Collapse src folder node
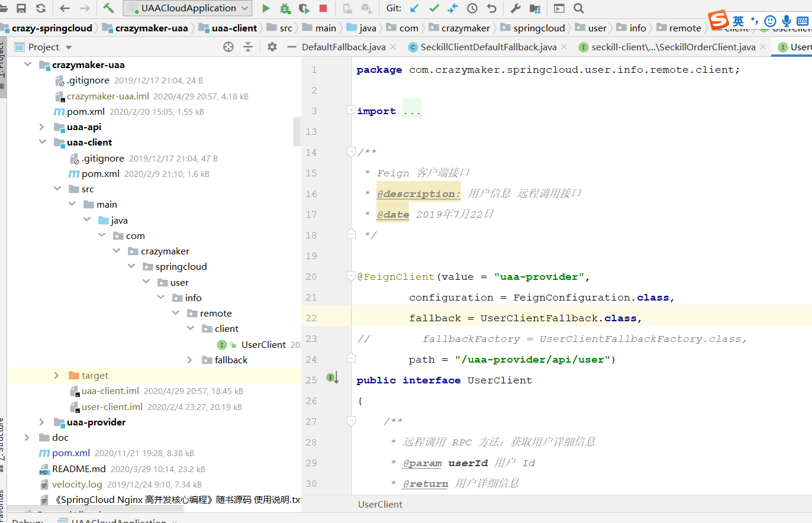 coord(57,189)
